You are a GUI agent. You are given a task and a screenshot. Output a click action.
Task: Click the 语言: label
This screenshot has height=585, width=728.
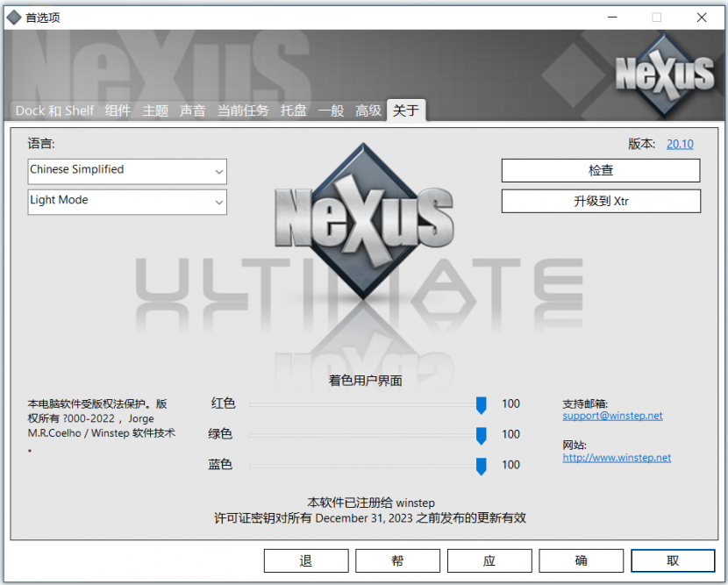coord(41,144)
